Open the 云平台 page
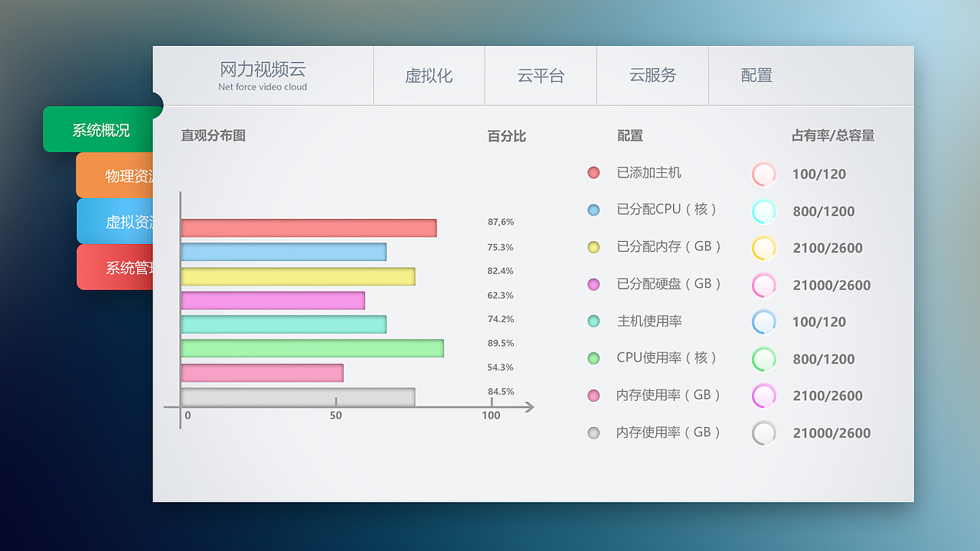Viewport: 980px width, 551px height. coord(541,76)
